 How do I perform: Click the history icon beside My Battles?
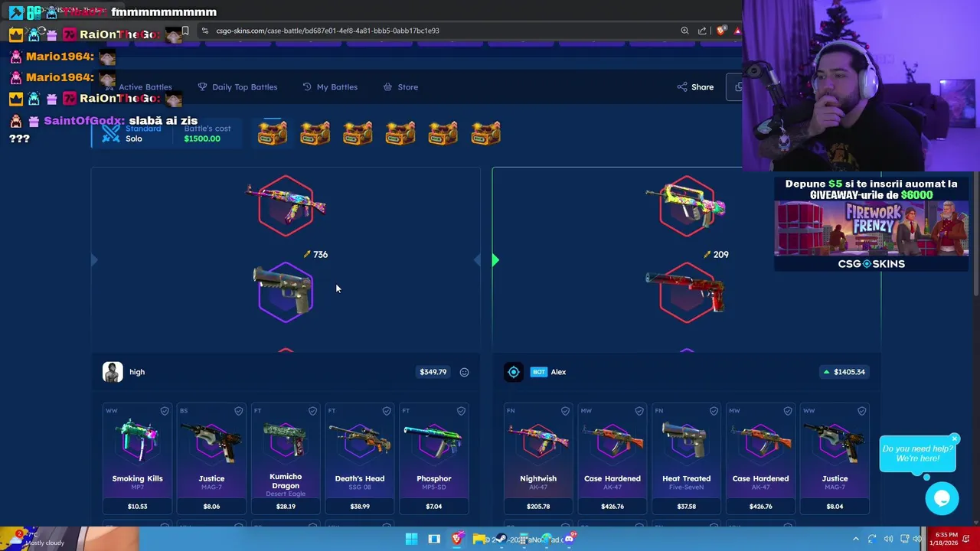(x=307, y=87)
